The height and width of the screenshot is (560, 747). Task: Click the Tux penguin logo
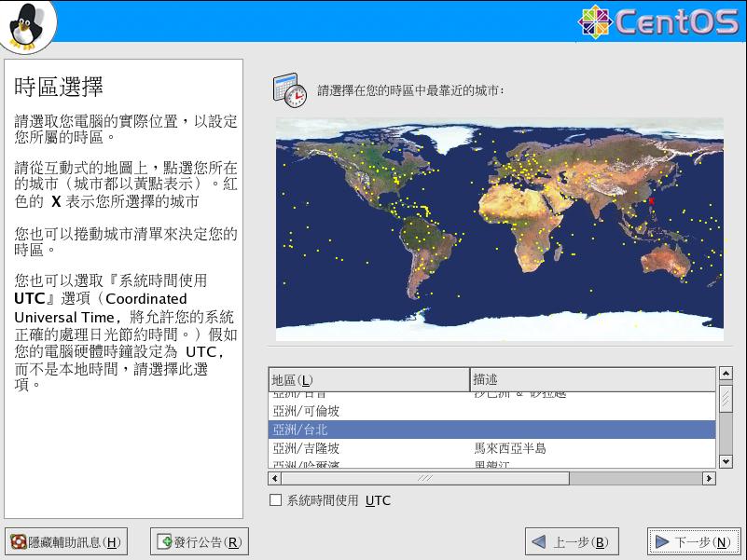click(x=27, y=25)
